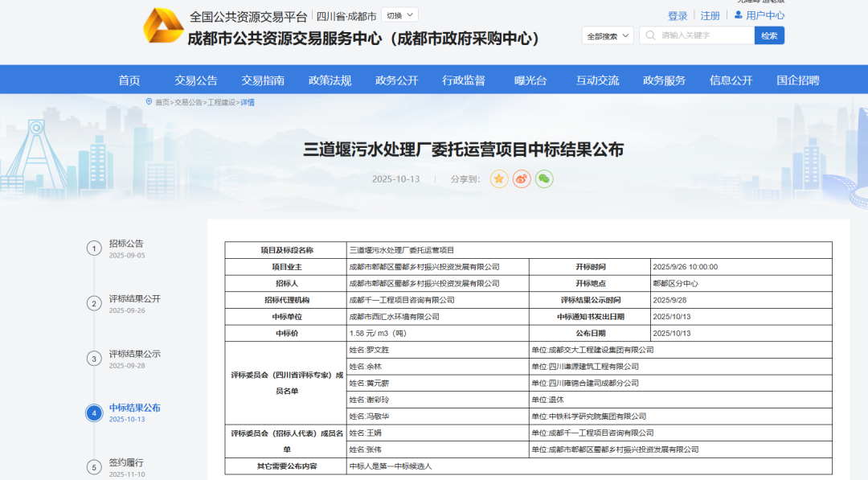Click cell 成都市西汇水环境有限公司
The image size is (868, 480).
point(437,317)
